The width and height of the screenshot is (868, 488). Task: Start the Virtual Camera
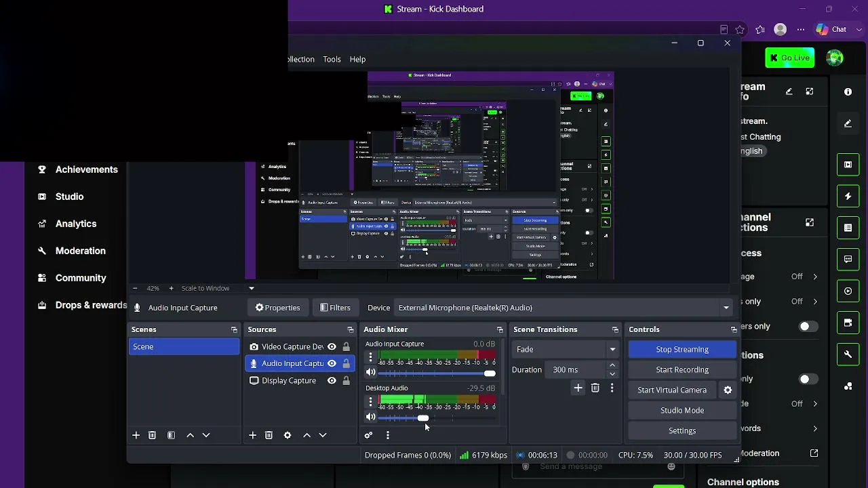coord(672,390)
